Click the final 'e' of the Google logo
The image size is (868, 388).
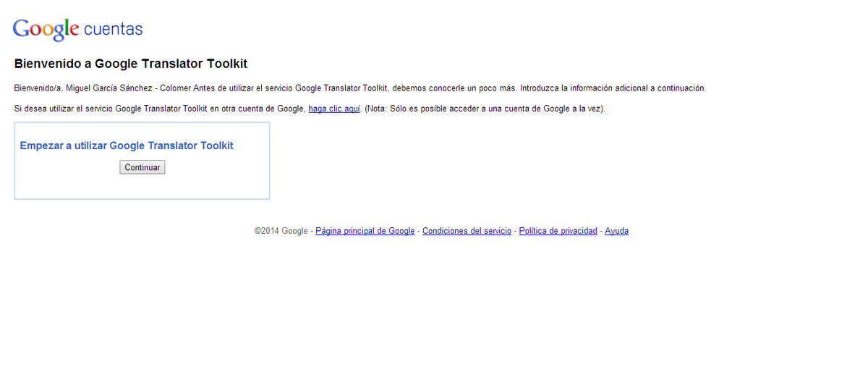coord(75,30)
